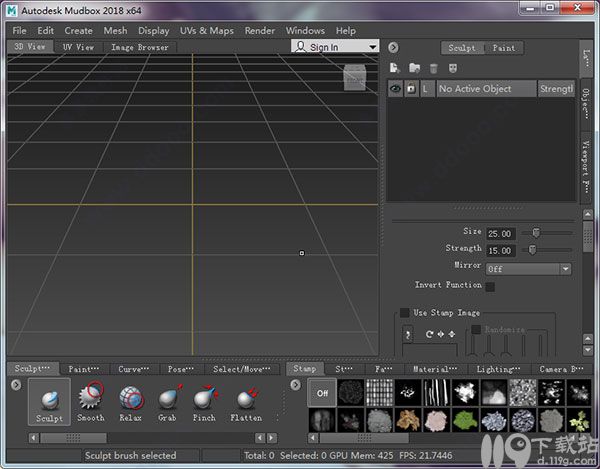Open the Mirror dropdown
Image resolution: width=600 pixels, height=469 pixels.
pyautogui.click(x=528, y=269)
